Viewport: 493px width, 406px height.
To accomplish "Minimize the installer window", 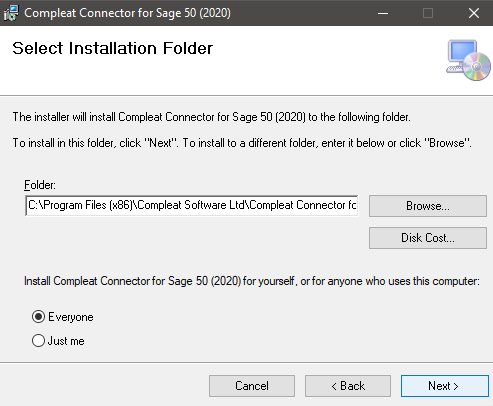I will tap(383, 13).
